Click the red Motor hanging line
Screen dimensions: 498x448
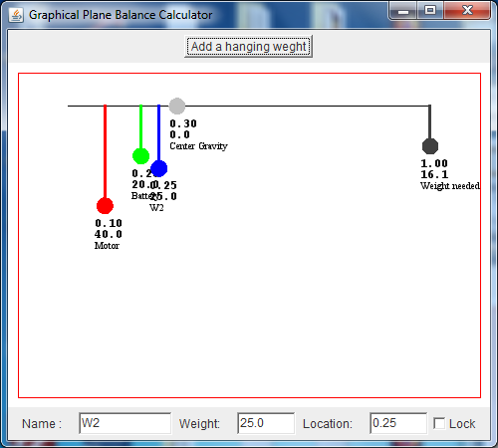pos(105,151)
